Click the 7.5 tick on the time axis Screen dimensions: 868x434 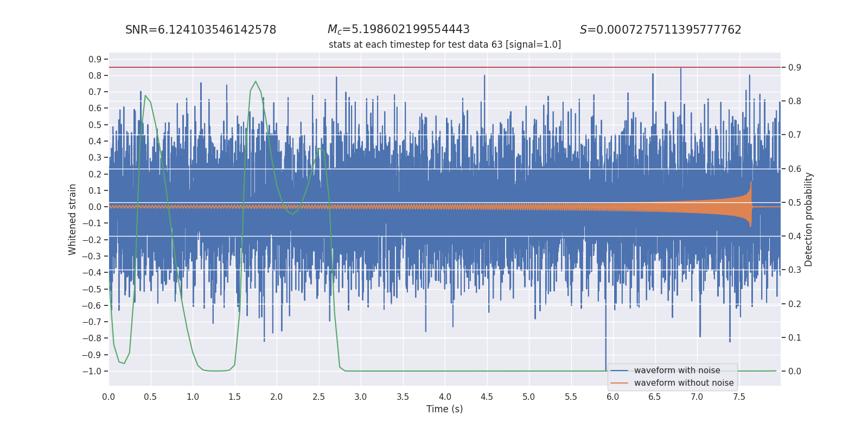pos(739,397)
